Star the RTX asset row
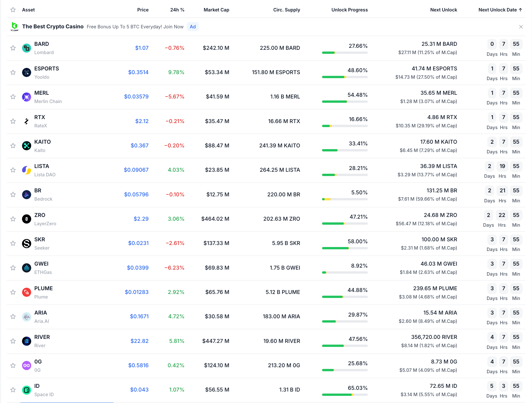 (13, 121)
